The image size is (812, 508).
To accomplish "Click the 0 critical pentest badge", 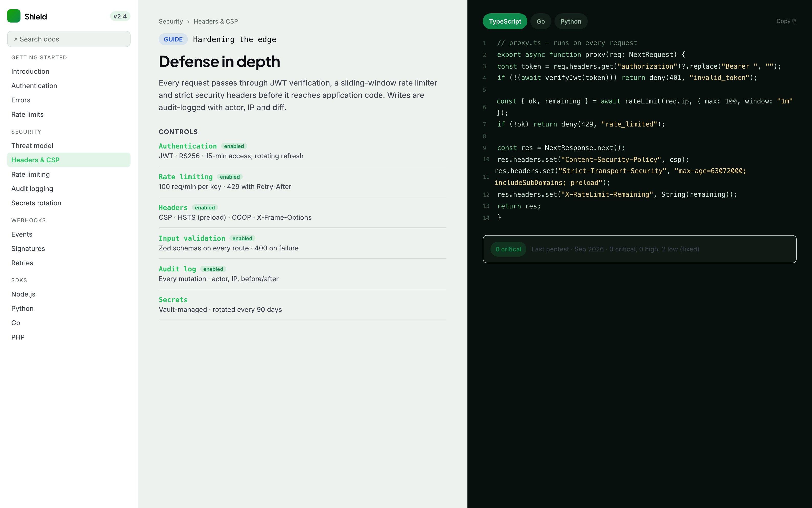I will pyautogui.click(x=508, y=249).
